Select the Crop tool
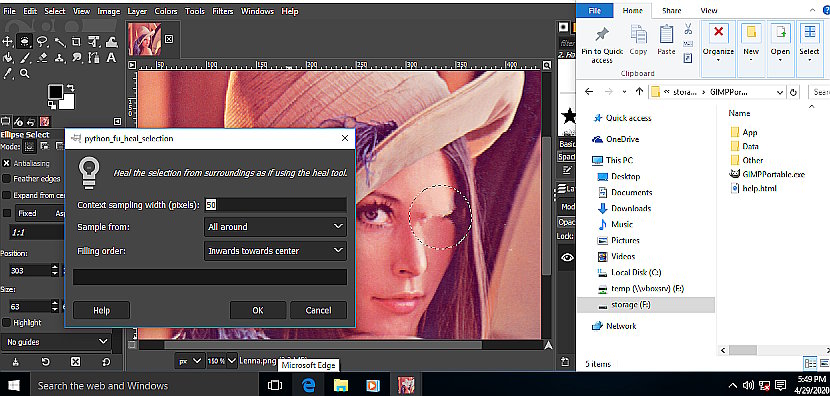Image resolution: width=830 pixels, height=396 pixels. 76,41
